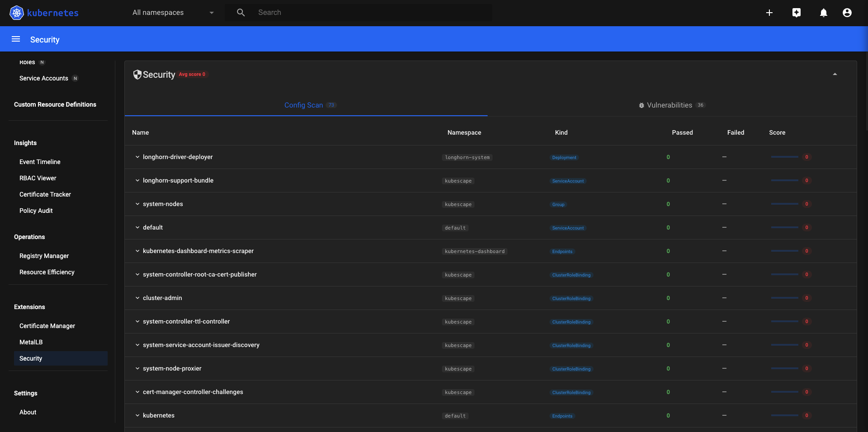Open the notifications bell
Image resolution: width=868 pixels, height=432 pixels.
[x=824, y=13]
